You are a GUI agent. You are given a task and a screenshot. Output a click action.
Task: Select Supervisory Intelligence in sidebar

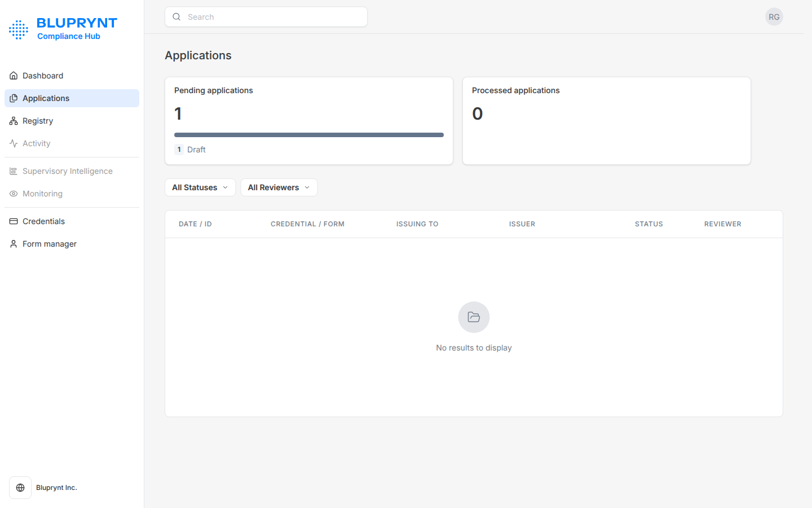coord(72,171)
